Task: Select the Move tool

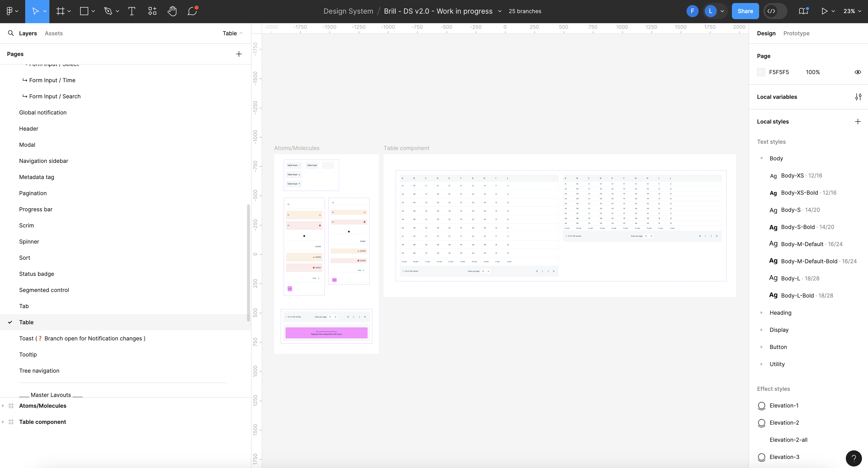Action: click(36, 11)
